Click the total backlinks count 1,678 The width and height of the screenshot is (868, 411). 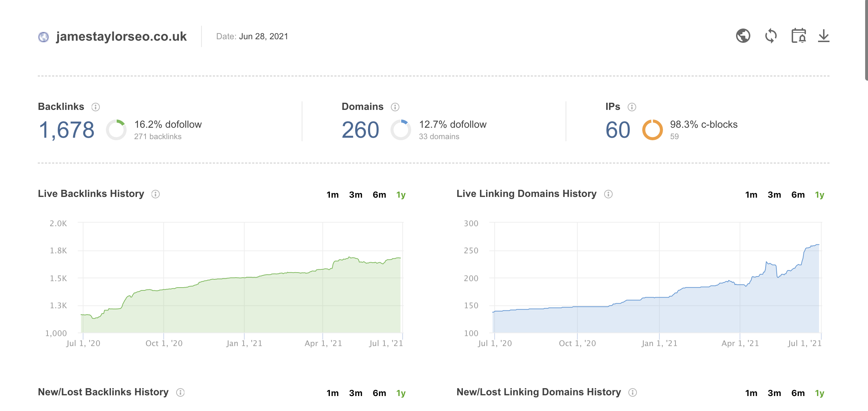(x=67, y=130)
